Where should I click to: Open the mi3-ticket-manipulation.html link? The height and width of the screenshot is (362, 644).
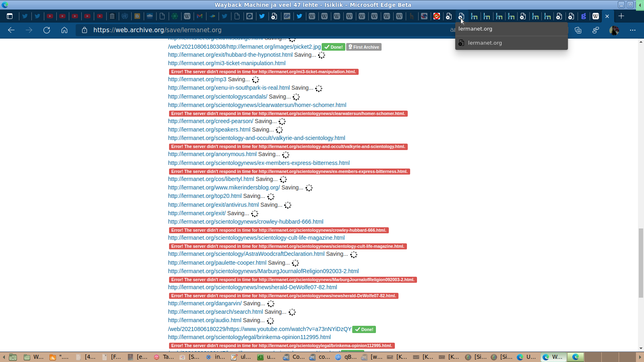pyautogui.click(x=227, y=63)
